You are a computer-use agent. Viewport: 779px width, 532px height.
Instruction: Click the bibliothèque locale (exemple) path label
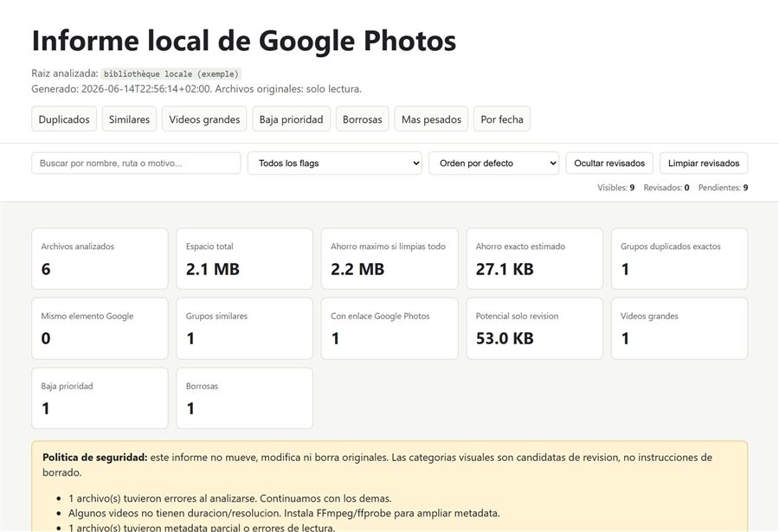(171, 74)
